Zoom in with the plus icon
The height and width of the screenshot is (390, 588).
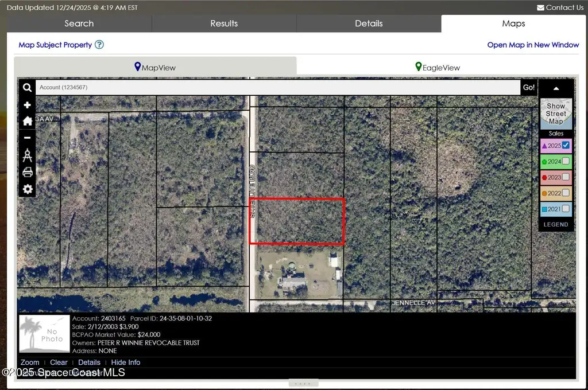(27, 105)
